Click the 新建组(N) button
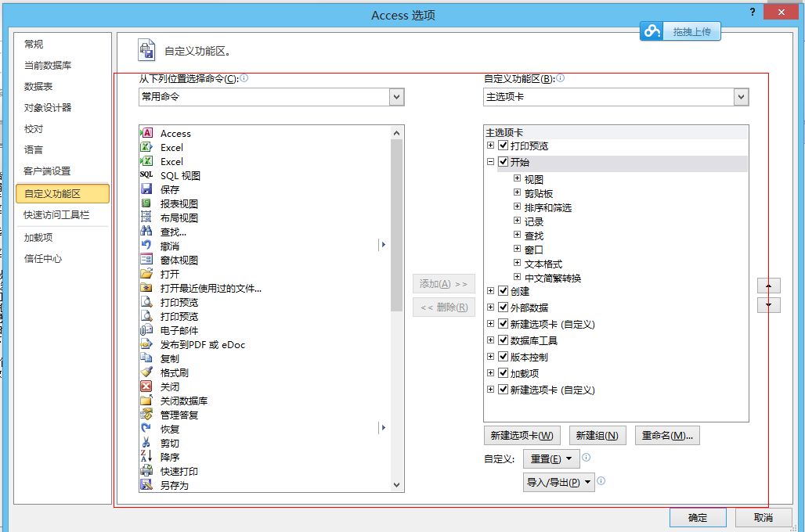Viewport: 805px width, 532px height. (597, 436)
